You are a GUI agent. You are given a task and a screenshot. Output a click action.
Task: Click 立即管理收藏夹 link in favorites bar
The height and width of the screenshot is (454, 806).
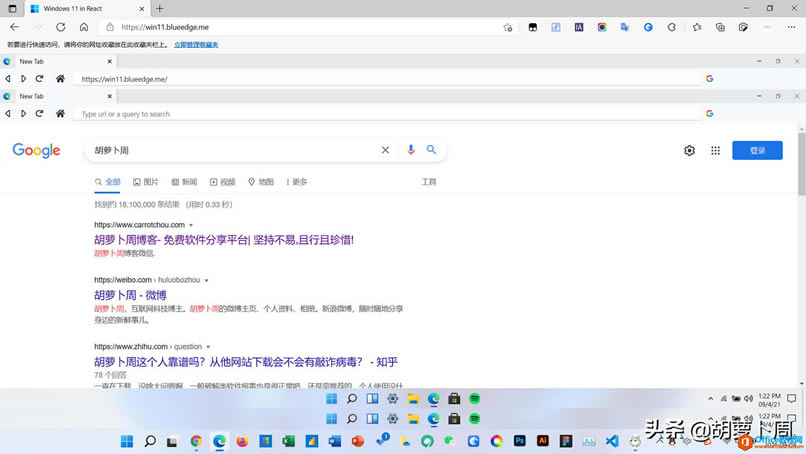[x=196, y=45]
